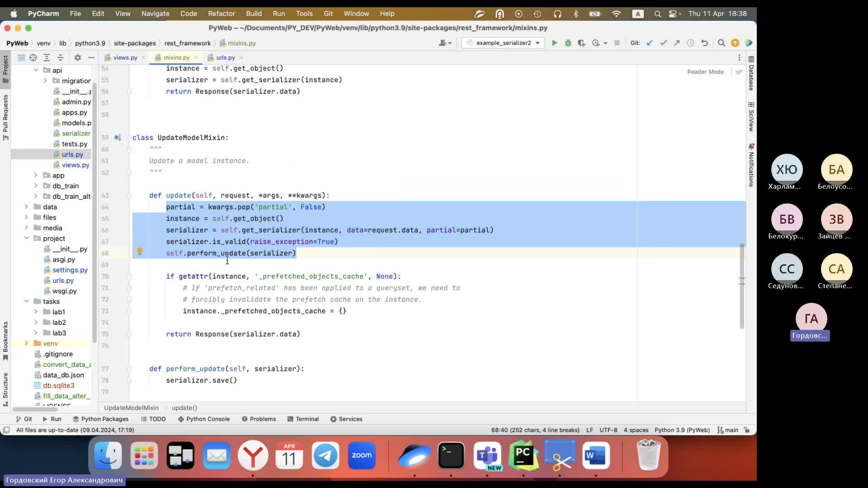The height and width of the screenshot is (488, 868).
Task: Open the Problems tool window
Action: 259,419
